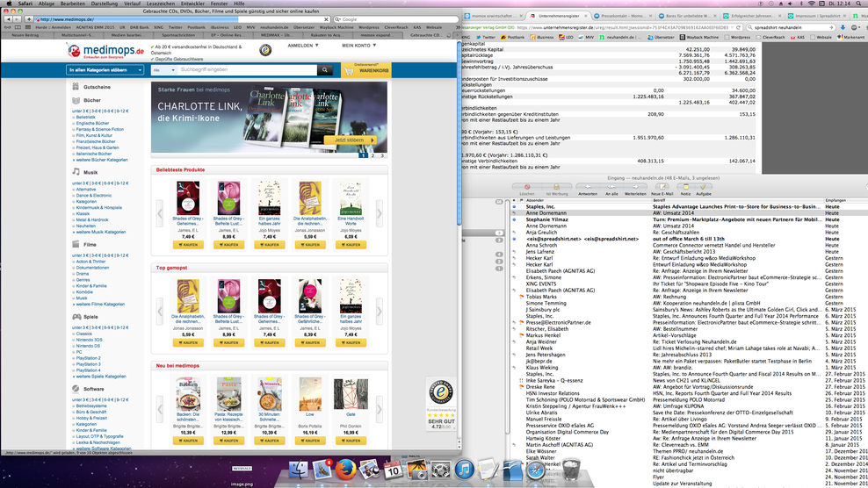This screenshot has height=488, width=868.
Task: Click the 'Suchbegriff eingeben' search field
Action: [248, 70]
